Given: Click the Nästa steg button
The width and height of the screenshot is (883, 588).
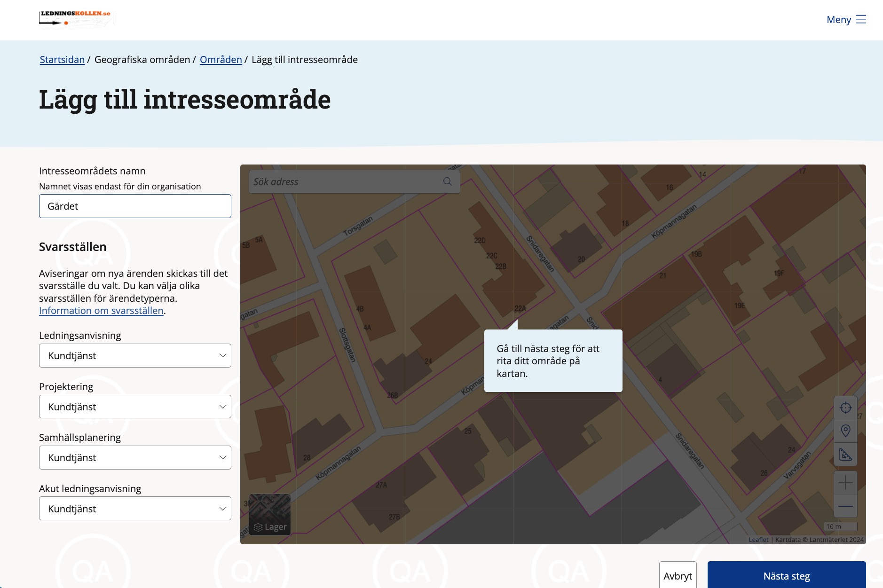Looking at the screenshot, I should (787, 575).
